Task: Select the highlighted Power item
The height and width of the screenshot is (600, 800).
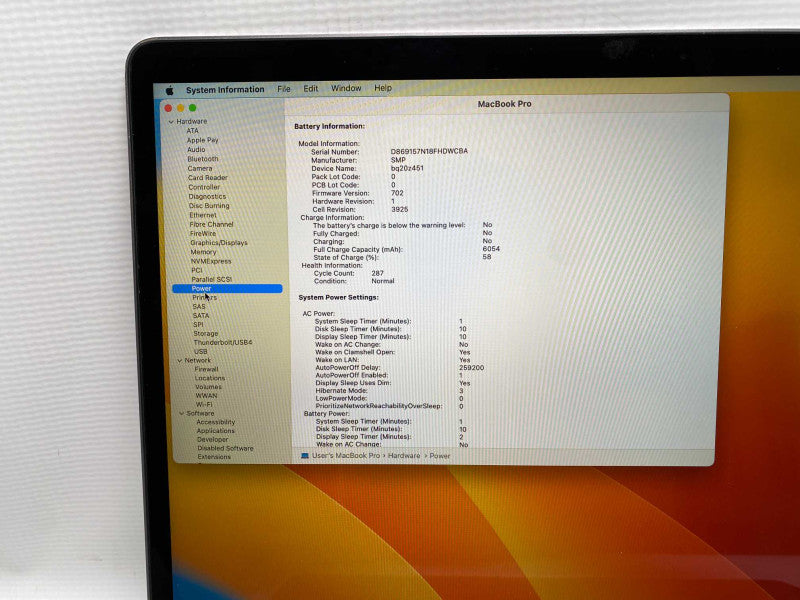Action: 228,289
